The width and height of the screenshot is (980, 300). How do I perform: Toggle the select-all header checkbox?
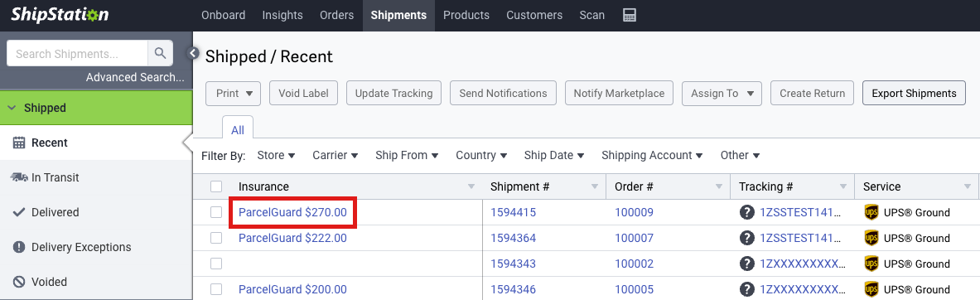[x=216, y=186]
